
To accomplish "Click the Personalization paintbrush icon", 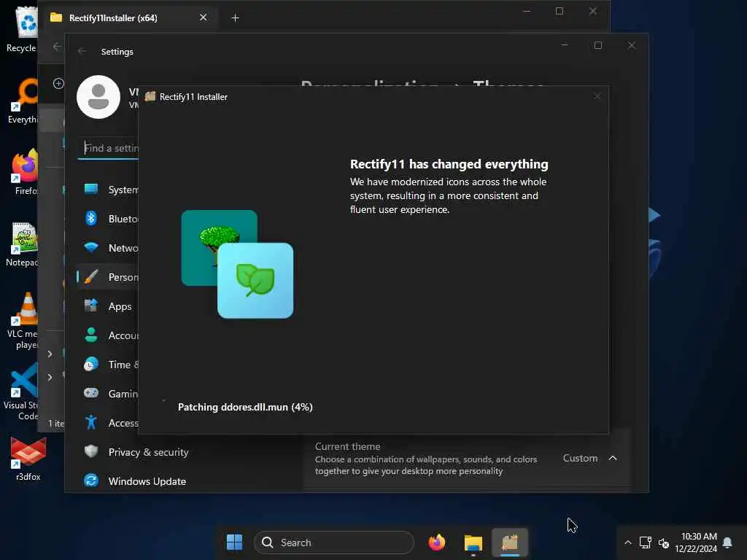I will pyautogui.click(x=91, y=276).
